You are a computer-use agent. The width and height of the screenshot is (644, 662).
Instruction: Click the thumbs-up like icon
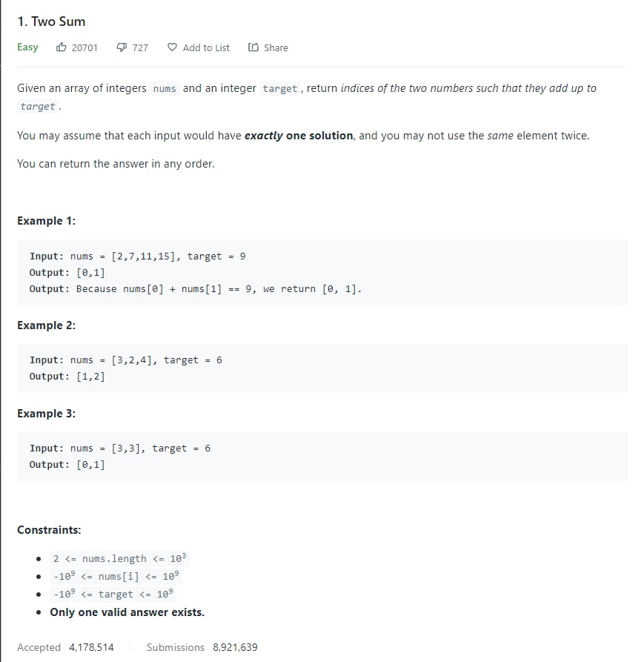[62, 47]
